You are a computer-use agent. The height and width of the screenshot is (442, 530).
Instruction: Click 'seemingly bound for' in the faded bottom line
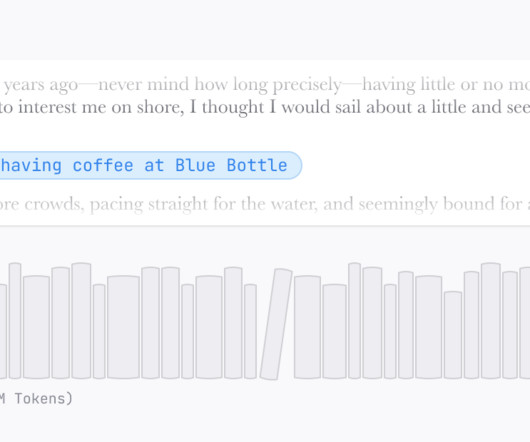440,204
